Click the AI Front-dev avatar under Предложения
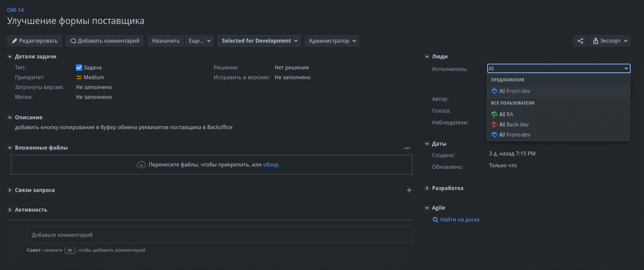644x270 pixels. [494, 91]
